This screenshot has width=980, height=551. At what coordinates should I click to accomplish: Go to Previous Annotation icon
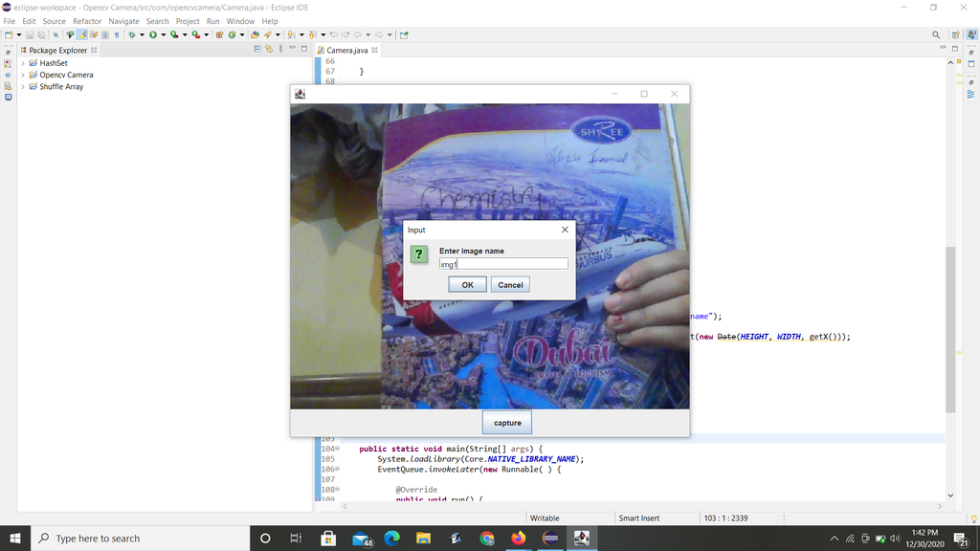tap(312, 35)
